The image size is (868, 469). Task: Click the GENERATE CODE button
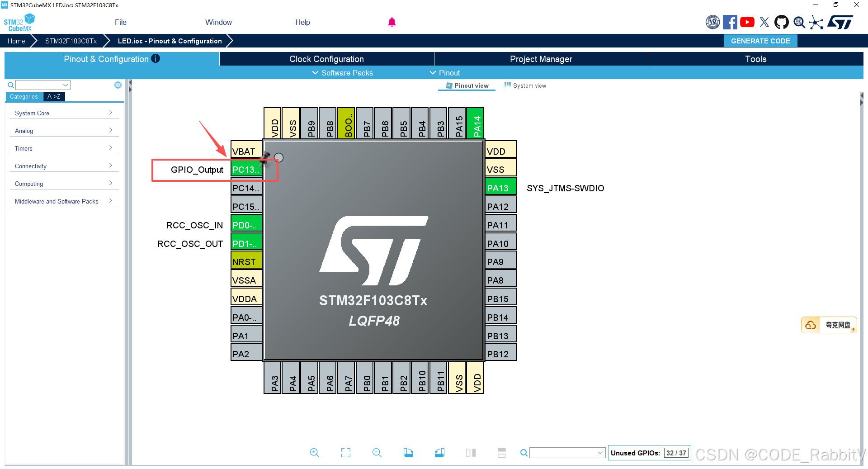pos(760,41)
